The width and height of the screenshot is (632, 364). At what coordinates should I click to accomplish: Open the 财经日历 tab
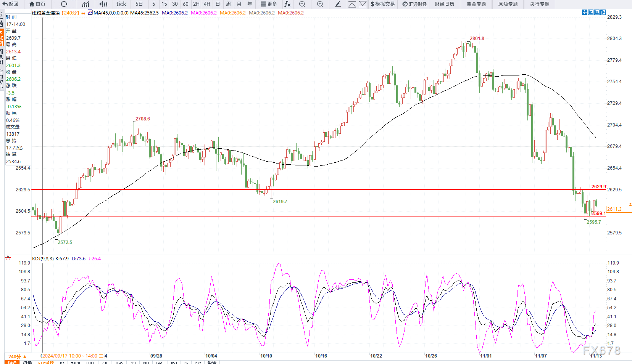click(x=445, y=4)
